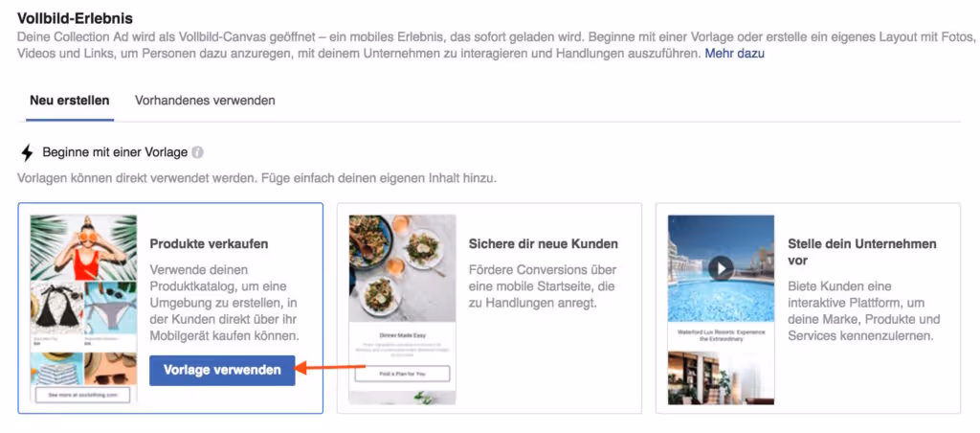
Task: Click the lightning bolt icon beside template heading
Action: coord(27,152)
